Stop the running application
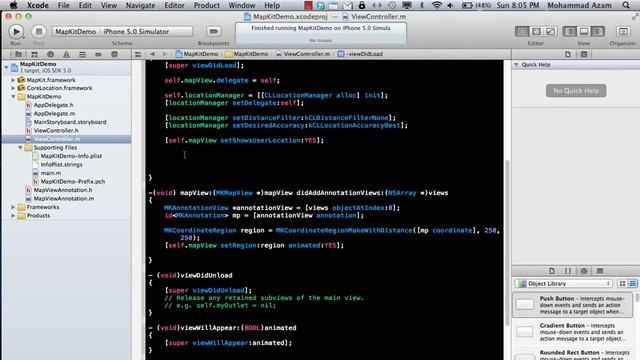 tap(39, 31)
